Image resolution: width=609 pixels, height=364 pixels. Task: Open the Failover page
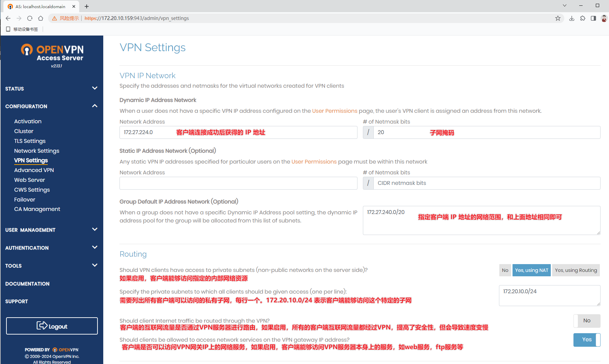point(25,199)
